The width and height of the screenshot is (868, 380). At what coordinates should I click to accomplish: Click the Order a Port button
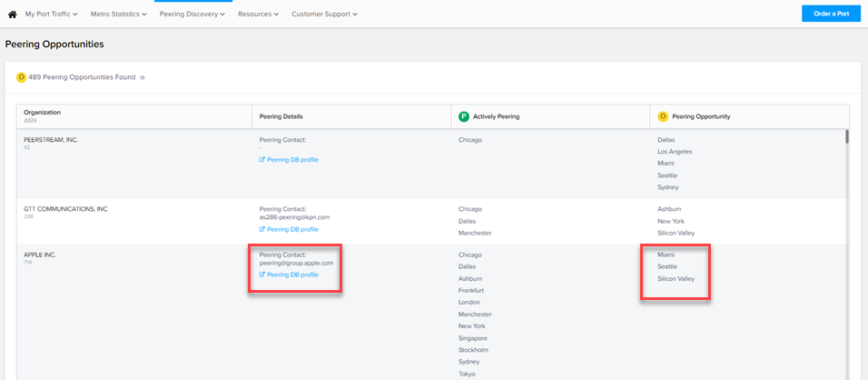(x=831, y=14)
